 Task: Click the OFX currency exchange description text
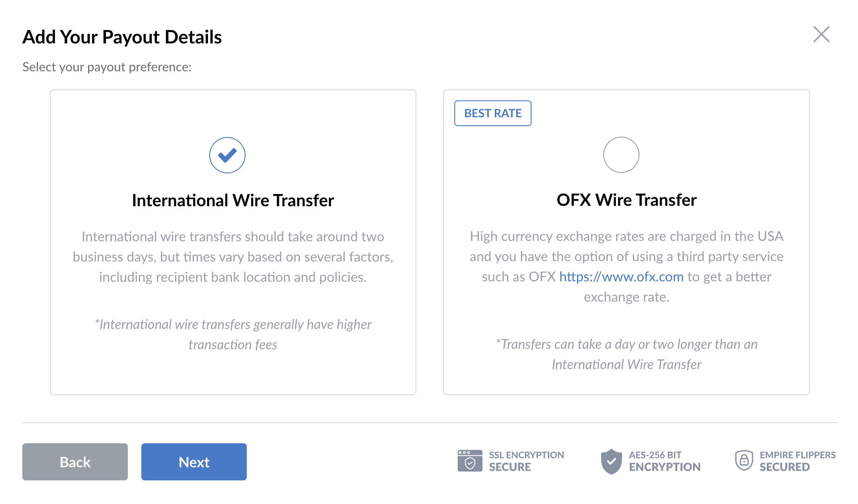coord(626,267)
